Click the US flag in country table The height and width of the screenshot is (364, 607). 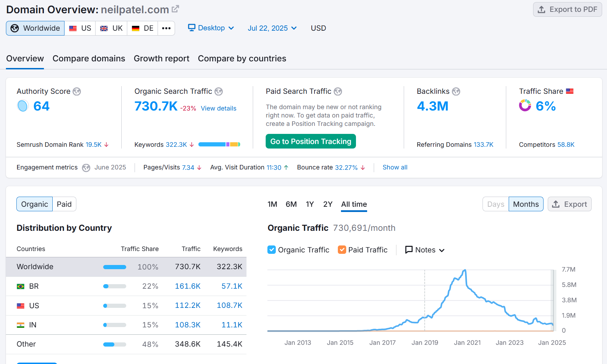coord(21,306)
